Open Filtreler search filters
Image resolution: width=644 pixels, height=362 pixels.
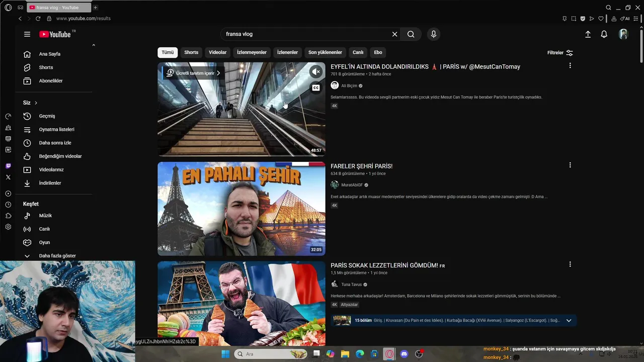coord(560,53)
